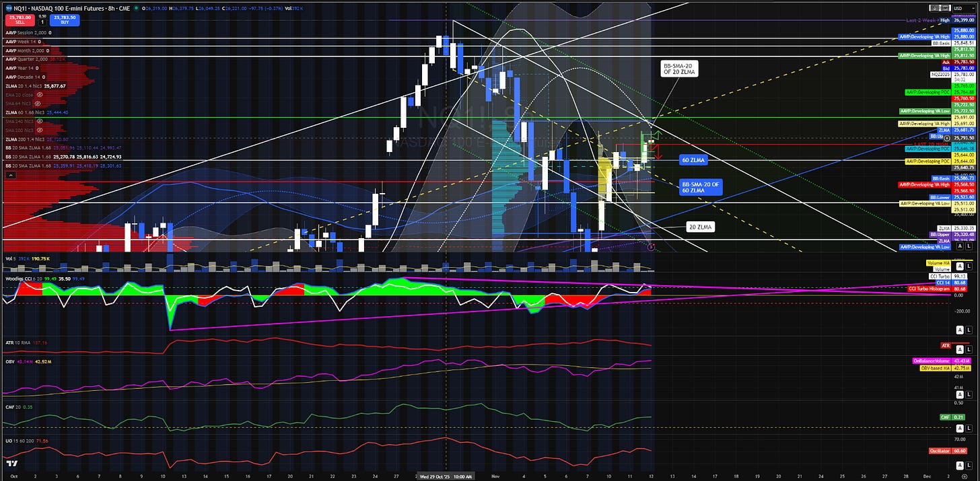Image resolution: width=980 pixels, height=481 pixels.
Task: Click the NQ1! symbol logo in the chart legend
Action: pyautogui.click(x=9, y=7)
